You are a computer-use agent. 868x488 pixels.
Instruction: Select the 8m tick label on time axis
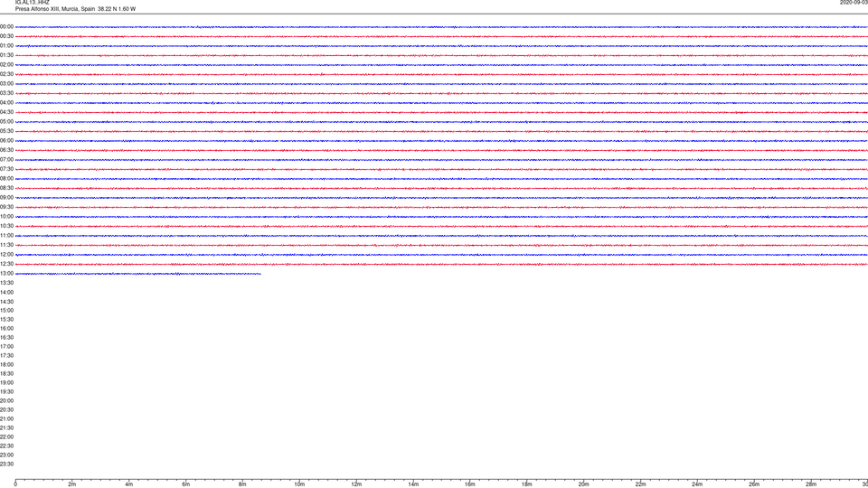(x=242, y=484)
